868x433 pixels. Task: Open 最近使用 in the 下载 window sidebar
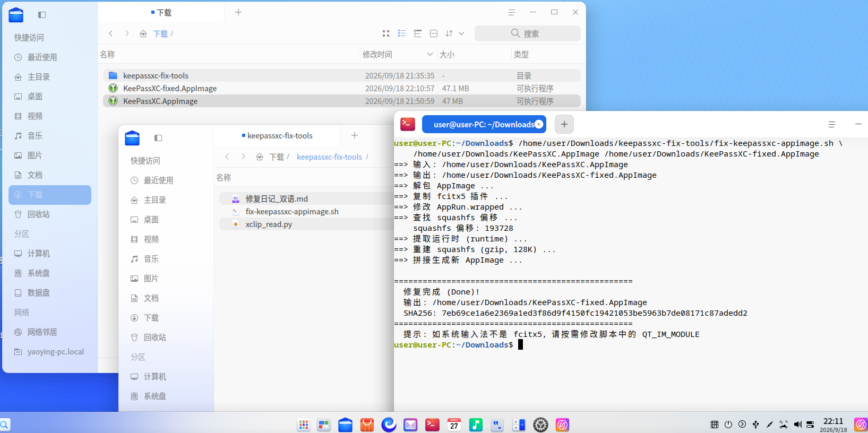[x=50, y=57]
